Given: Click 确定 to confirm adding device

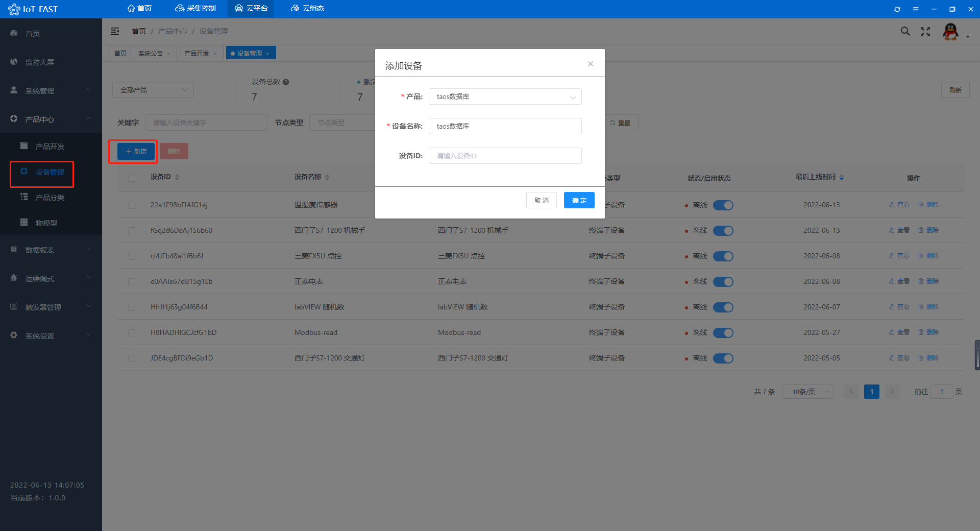Looking at the screenshot, I should (579, 200).
